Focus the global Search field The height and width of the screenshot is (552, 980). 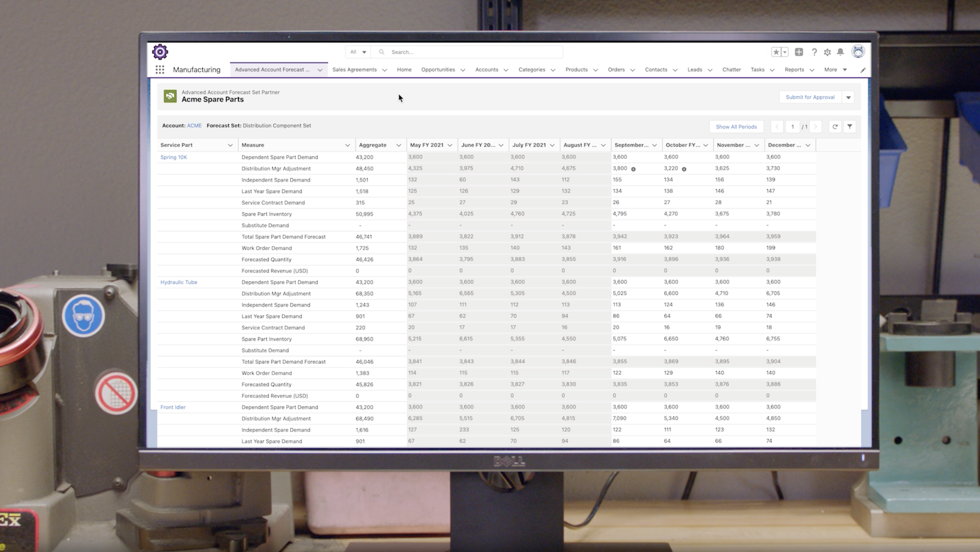pos(467,52)
